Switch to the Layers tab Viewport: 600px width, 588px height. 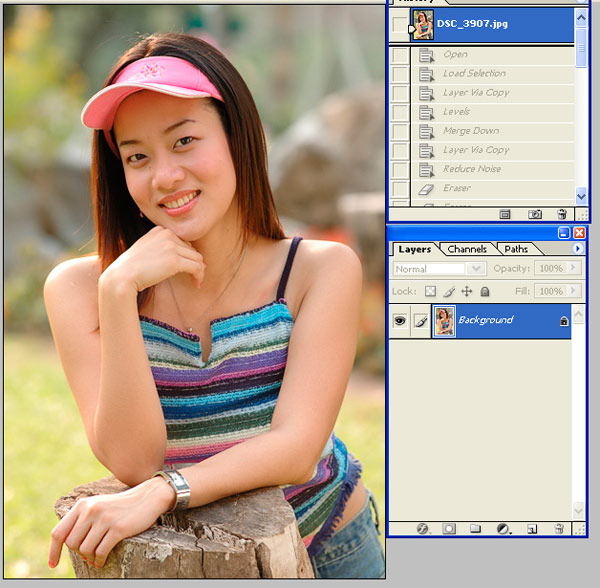[414, 249]
